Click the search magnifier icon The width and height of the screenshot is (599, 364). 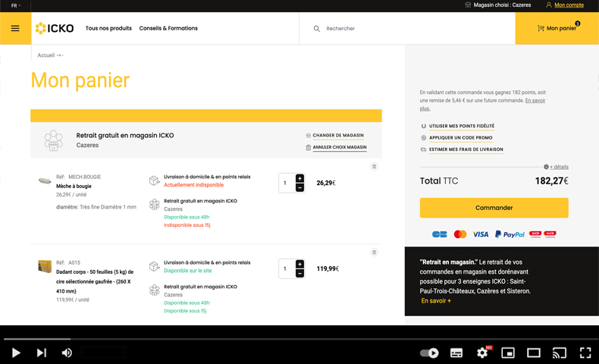pos(317,29)
